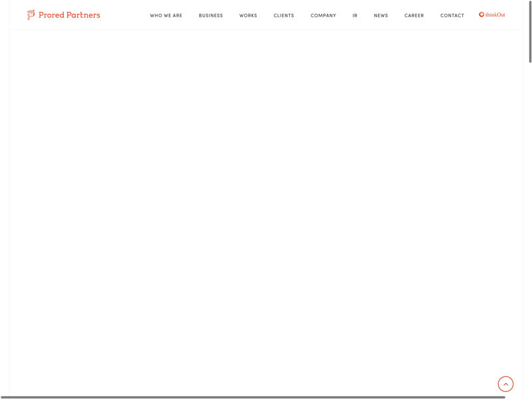532x399 pixels.
Task: Select CONTACT in the top navigation
Action: tap(452, 15)
